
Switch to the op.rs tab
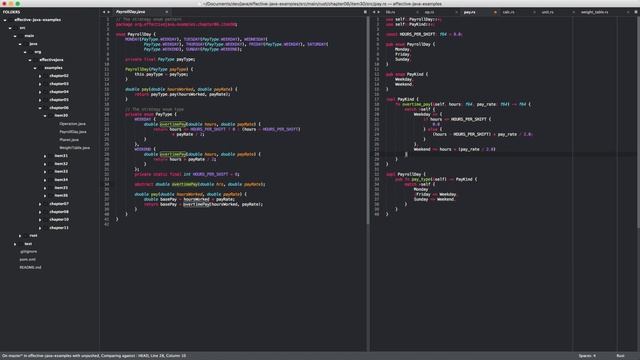point(429,12)
